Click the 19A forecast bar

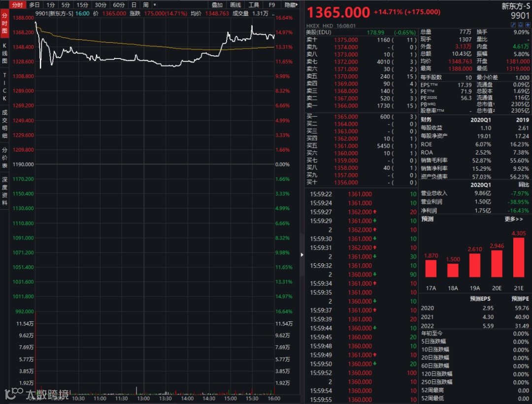pos(475,265)
